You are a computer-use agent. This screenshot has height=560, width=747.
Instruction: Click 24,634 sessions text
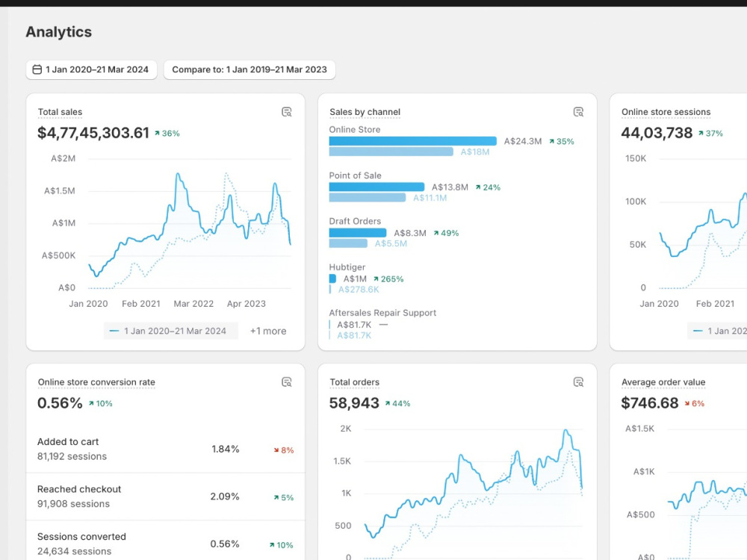point(74,551)
